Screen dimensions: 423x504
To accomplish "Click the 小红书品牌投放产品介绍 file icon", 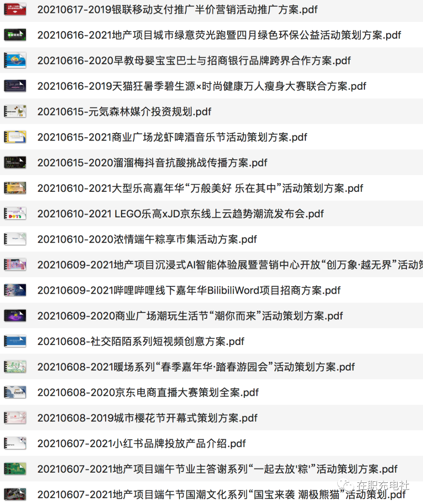I will [15, 443].
